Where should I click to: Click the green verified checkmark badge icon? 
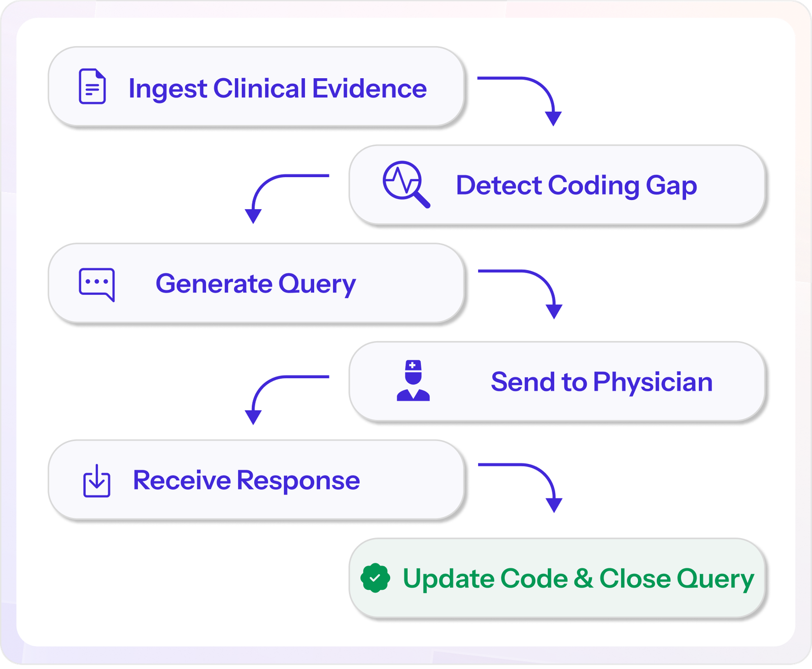click(x=375, y=578)
